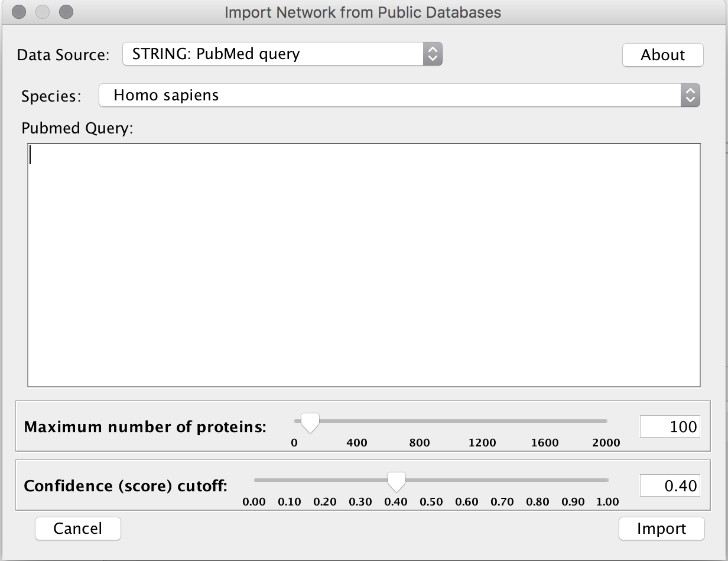Click the maximum proteins value field showing 100

point(670,426)
